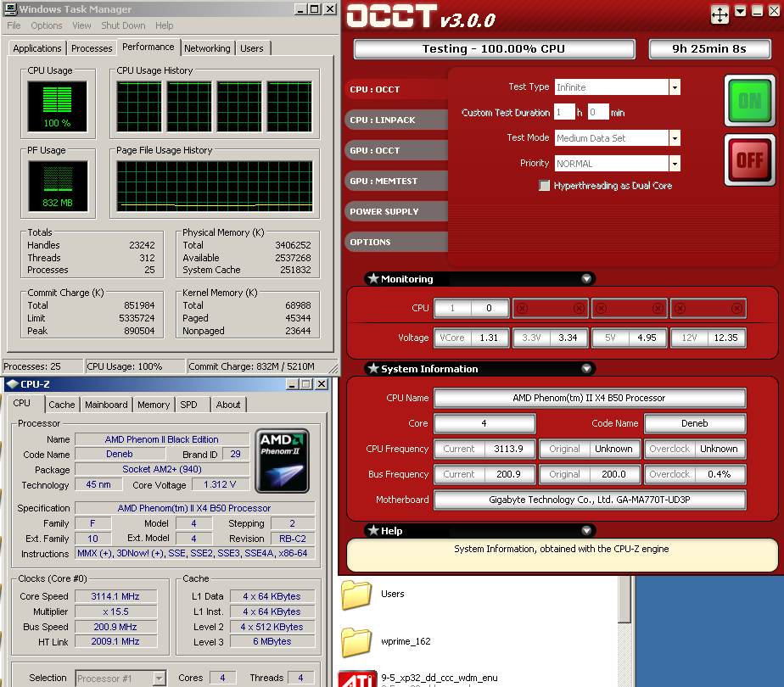Screen dimensions: 784x687
Task: Click the Windows Task Manager title bar icon
Action: tap(10, 8)
